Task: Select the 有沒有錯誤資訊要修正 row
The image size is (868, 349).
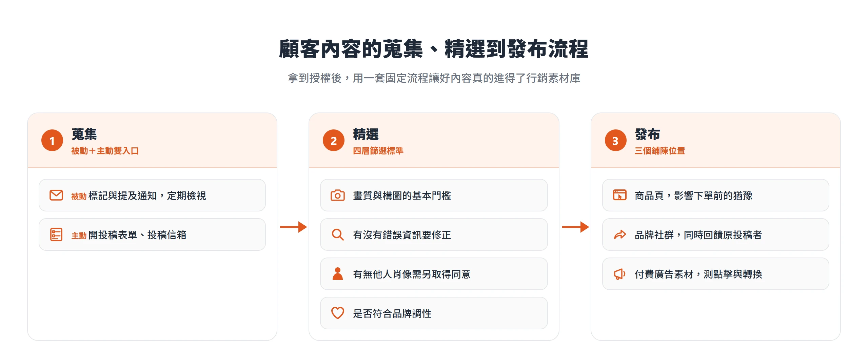Action: click(434, 234)
